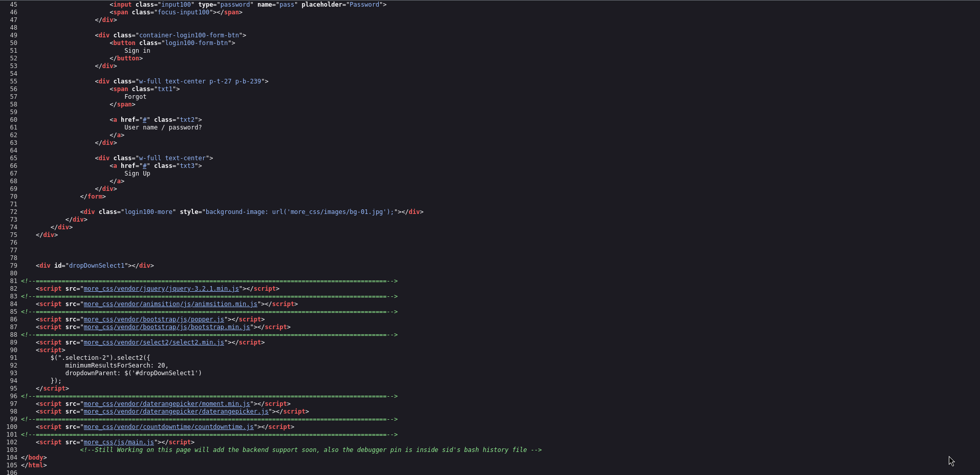
Task: Click the $(".selection-2").select2({ line
Action: pos(100,358)
